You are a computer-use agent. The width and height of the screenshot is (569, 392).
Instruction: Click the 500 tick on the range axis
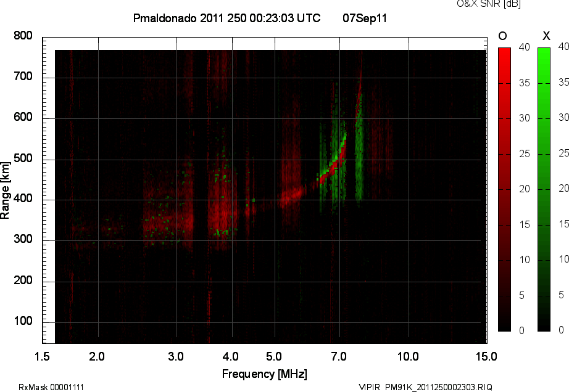click(23, 158)
